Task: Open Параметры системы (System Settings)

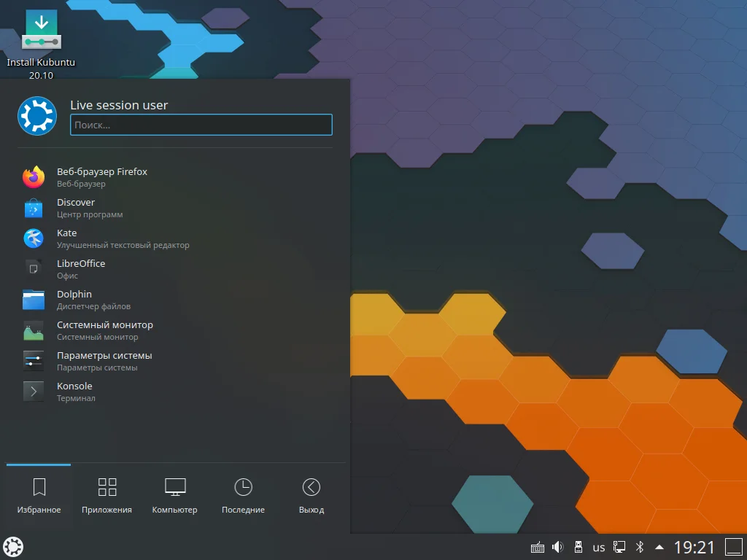Action: pos(105,361)
